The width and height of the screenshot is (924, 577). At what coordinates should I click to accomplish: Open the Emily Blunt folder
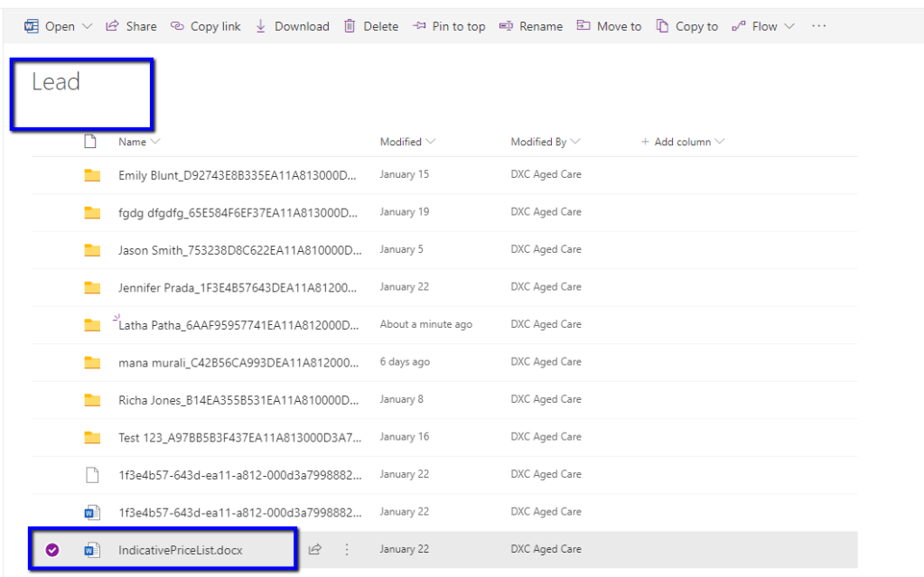[x=237, y=174]
